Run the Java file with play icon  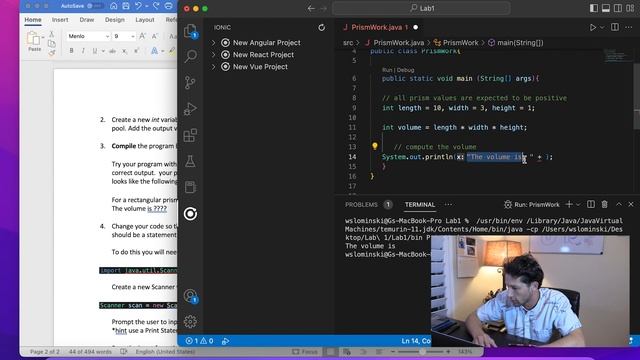pos(593,27)
